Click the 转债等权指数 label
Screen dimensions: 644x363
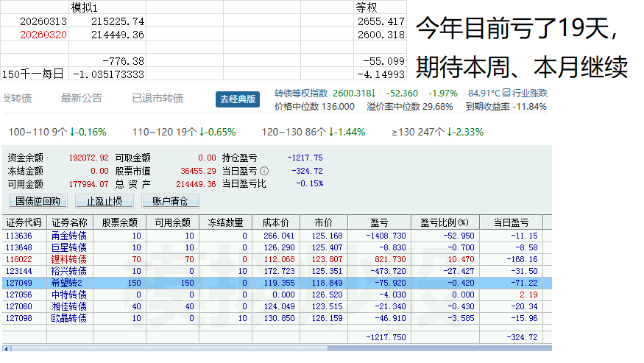(x=301, y=94)
